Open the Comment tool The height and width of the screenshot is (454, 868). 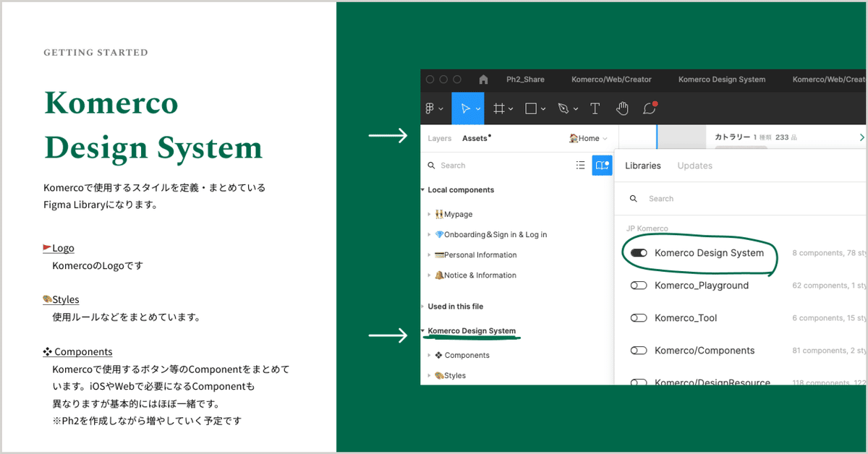coord(650,108)
